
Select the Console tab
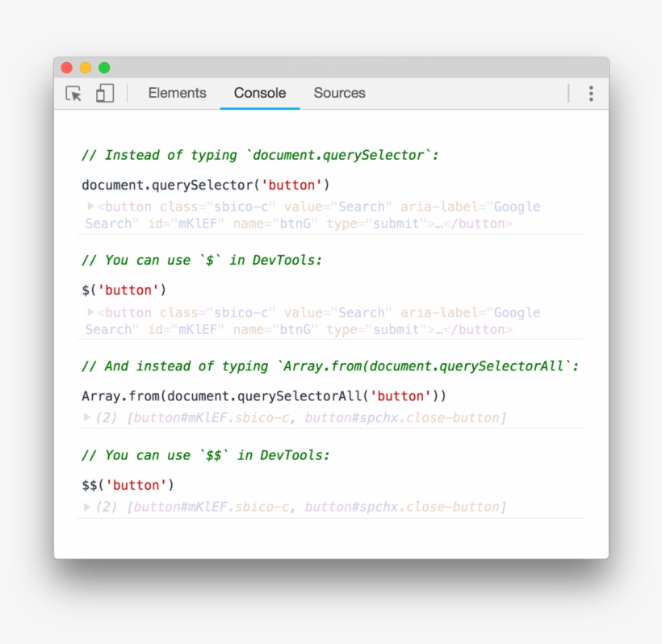tap(259, 93)
